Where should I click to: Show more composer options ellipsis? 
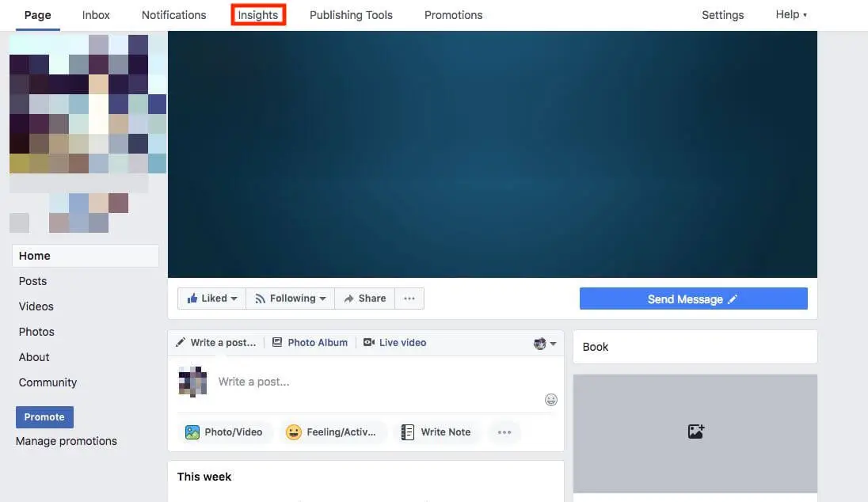coord(504,432)
